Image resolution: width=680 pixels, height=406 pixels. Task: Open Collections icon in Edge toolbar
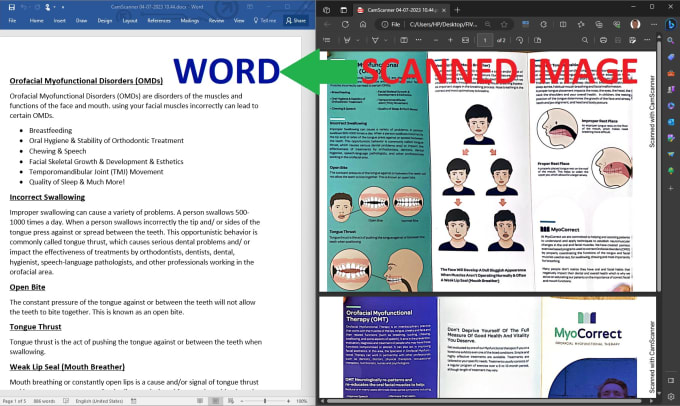pyautogui.click(x=599, y=25)
